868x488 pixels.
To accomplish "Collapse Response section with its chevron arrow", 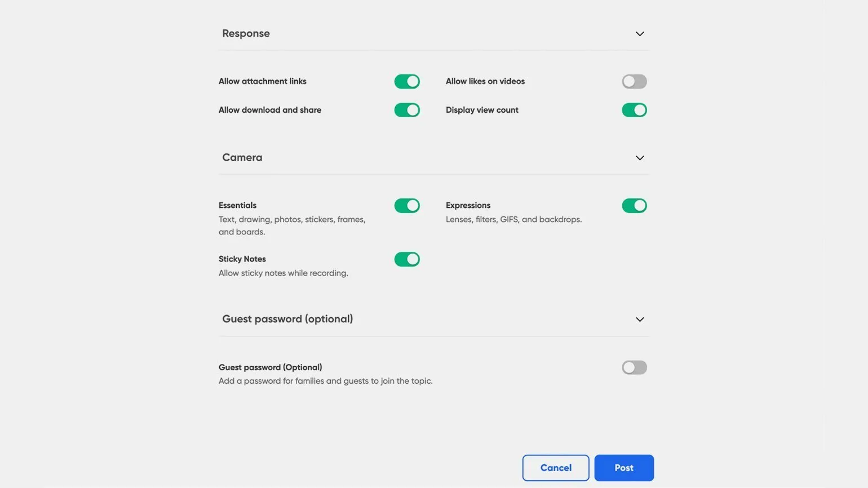I will 640,34.
